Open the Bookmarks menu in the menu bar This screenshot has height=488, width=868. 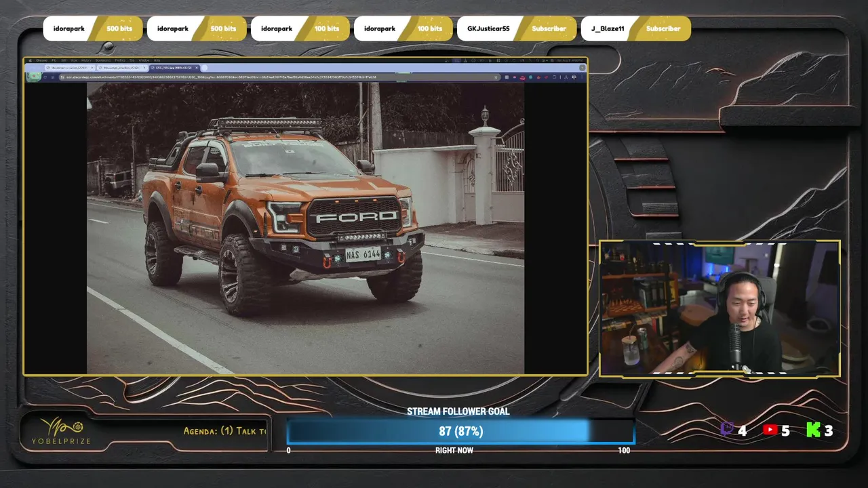[103, 60]
